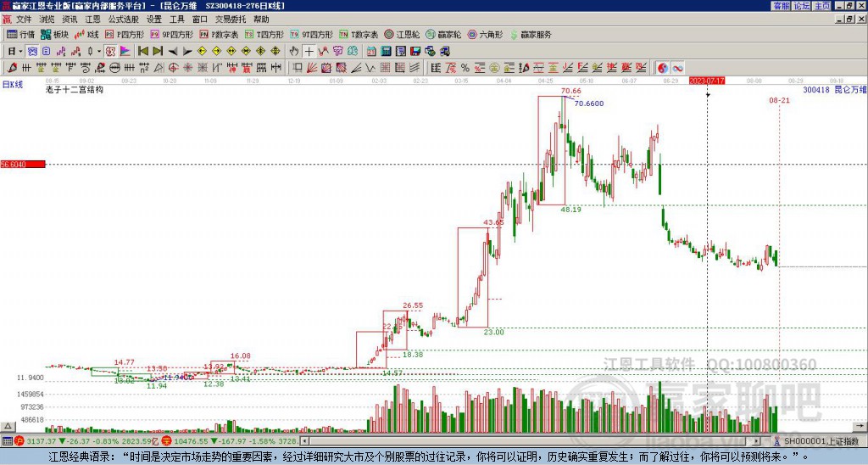Image resolution: width=868 pixels, height=465 pixels.
Task: Click the 日K线 label
Action: click(12, 84)
